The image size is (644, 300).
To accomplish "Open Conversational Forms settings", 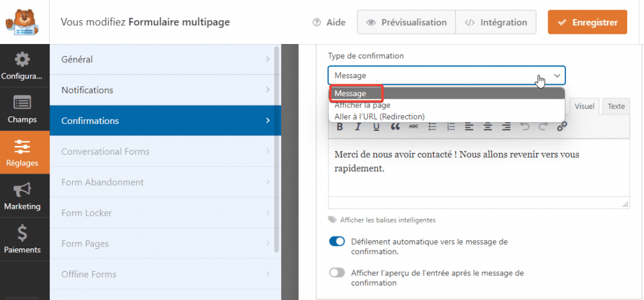I will (x=165, y=151).
